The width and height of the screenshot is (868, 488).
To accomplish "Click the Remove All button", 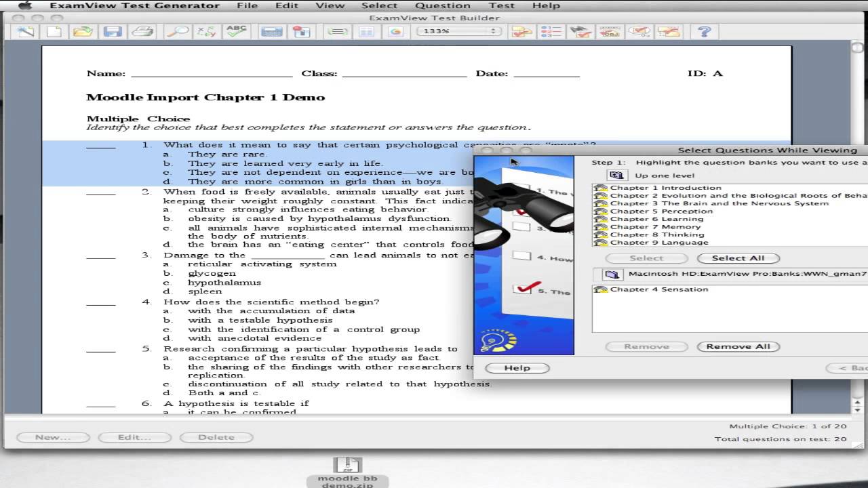I will 738,346.
